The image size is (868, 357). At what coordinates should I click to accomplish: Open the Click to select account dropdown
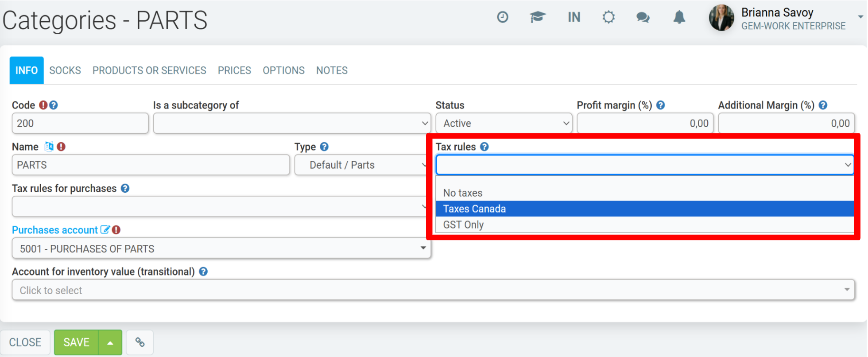tap(433, 290)
